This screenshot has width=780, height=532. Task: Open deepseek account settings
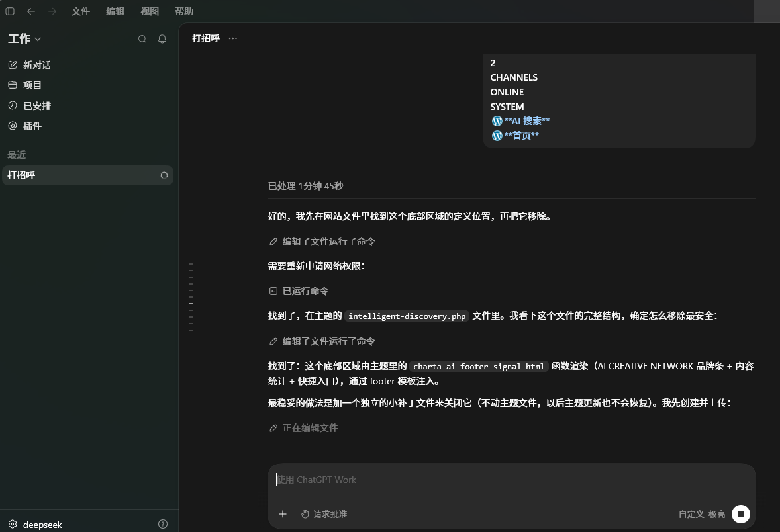pos(42,525)
